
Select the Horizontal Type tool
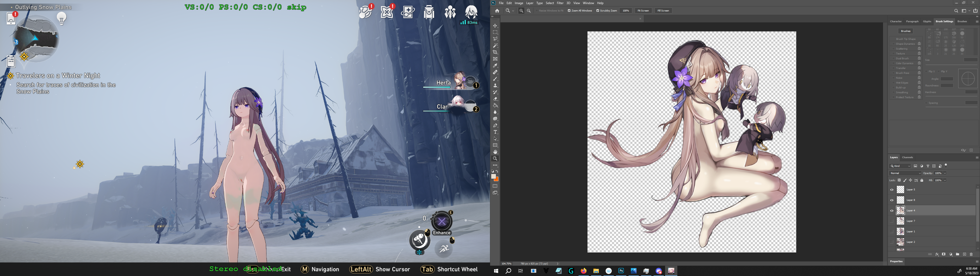click(495, 132)
